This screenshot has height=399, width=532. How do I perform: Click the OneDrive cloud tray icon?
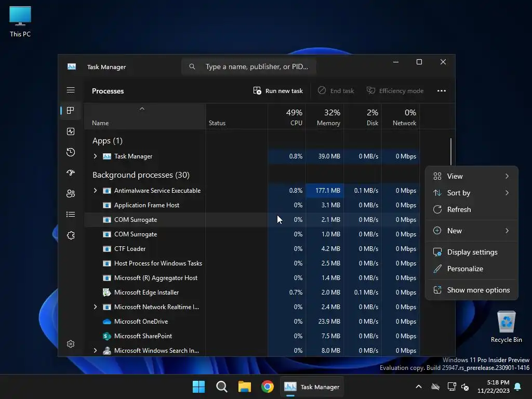(435, 387)
